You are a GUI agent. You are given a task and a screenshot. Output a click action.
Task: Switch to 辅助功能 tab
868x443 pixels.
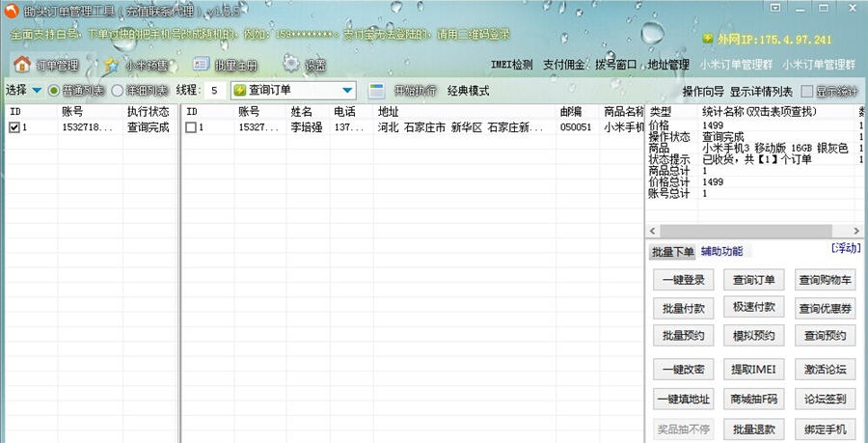(x=721, y=251)
